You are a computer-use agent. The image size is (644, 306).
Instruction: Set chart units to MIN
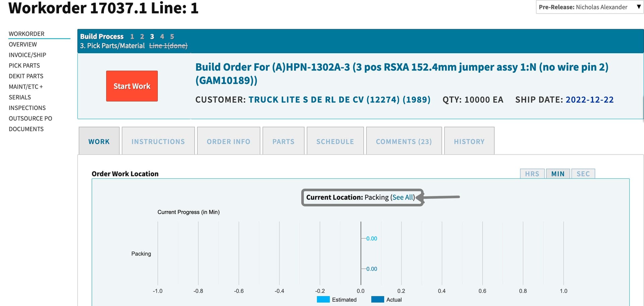(558, 174)
